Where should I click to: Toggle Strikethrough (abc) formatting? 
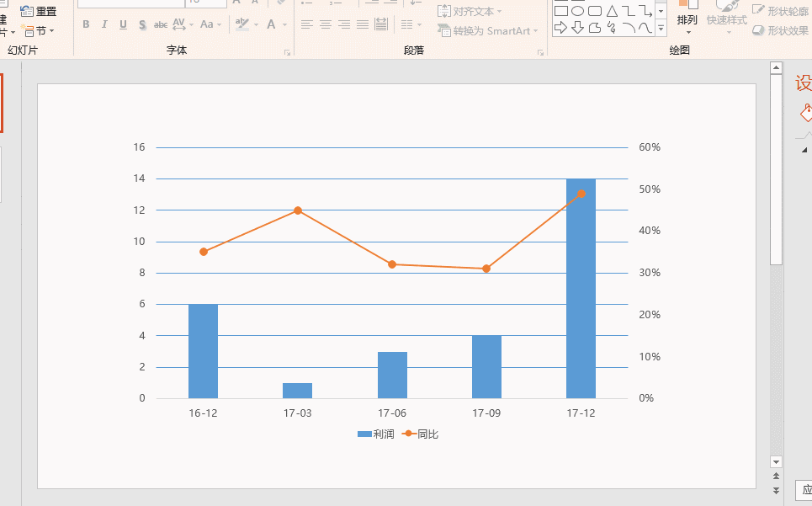pos(161,24)
